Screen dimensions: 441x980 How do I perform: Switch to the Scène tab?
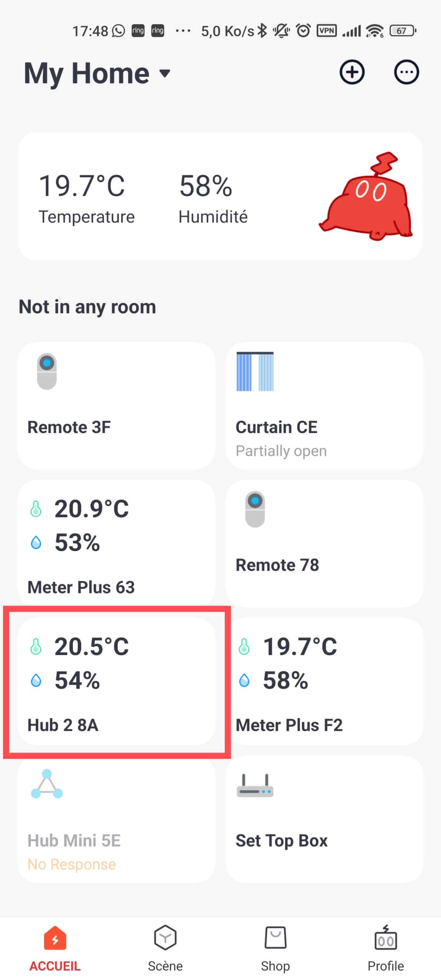click(165, 948)
